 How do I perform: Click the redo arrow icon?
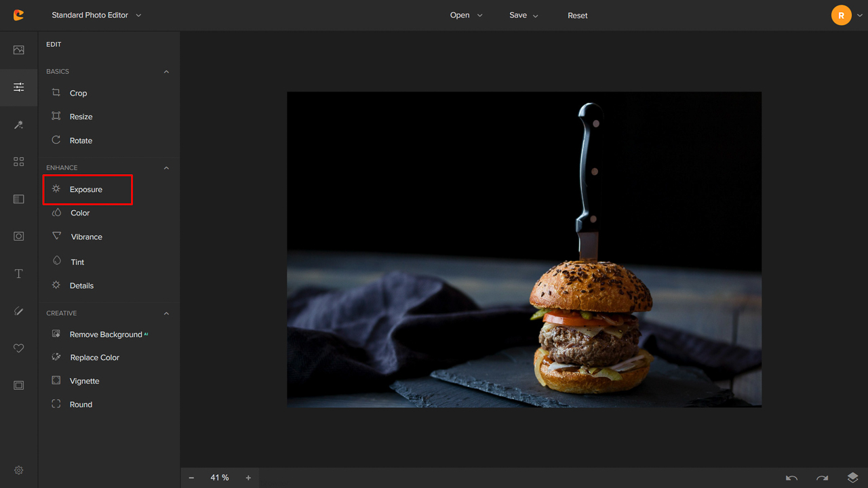point(822,478)
